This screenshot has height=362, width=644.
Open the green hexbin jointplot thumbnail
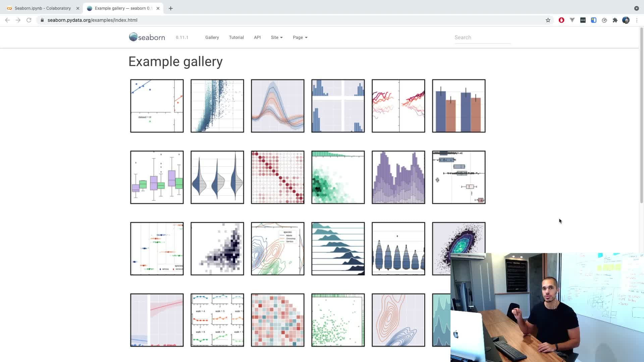[x=338, y=177]
